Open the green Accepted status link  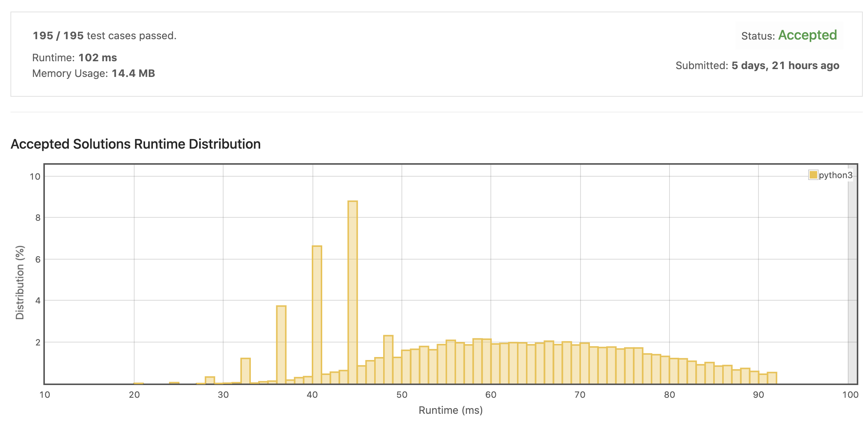[x=807, y=35]
